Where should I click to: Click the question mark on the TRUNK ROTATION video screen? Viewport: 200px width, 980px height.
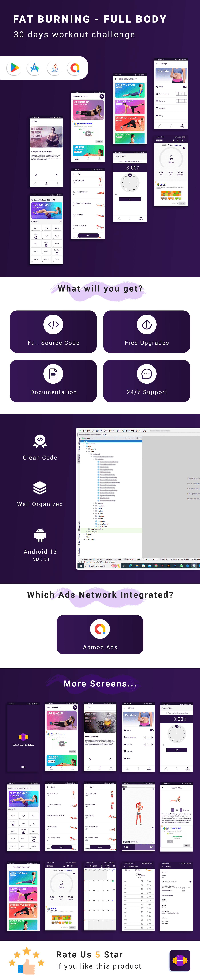pos(153,842)
